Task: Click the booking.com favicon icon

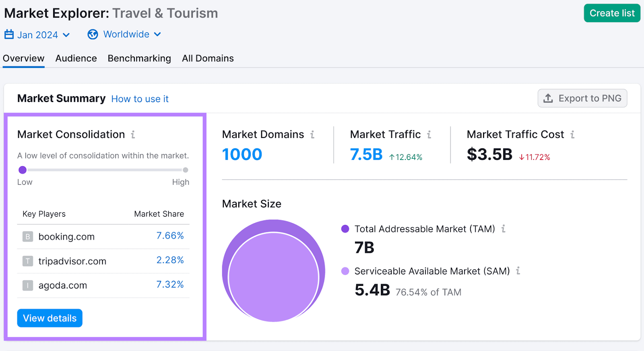Action: tap(28, 237)
